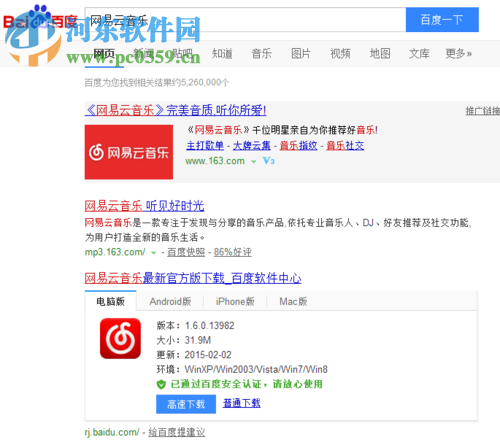Open the 音乐指纹 sublink
The width and height of the screenshot is (500, 445).
click(298, 146)
